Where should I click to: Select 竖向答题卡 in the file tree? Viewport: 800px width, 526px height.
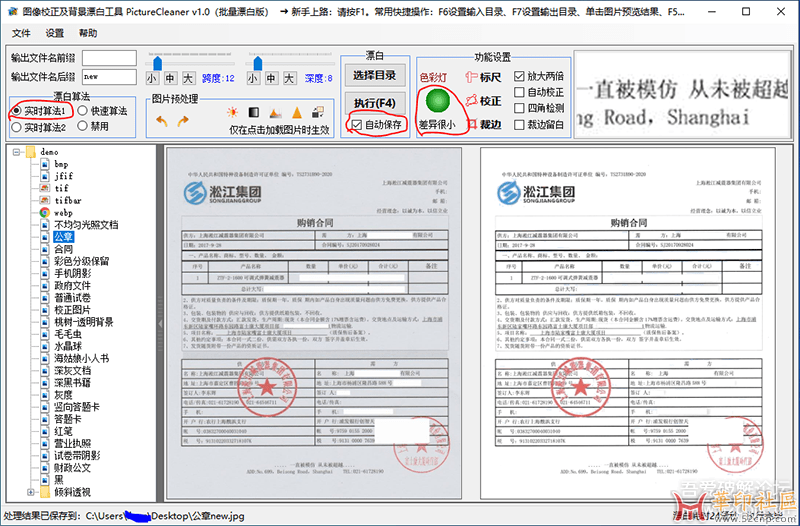(77, 407)
